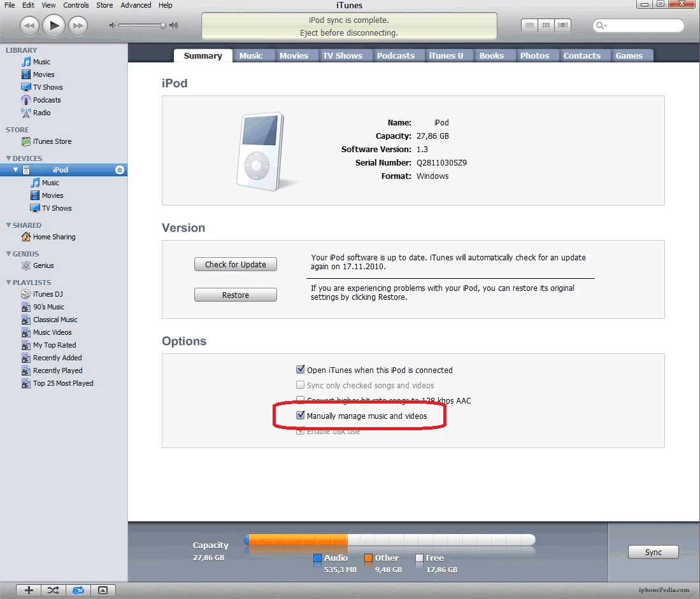Viewport: 700px width, 599px height.
Task: Switch to Cover Flow view
Action: 562,25
